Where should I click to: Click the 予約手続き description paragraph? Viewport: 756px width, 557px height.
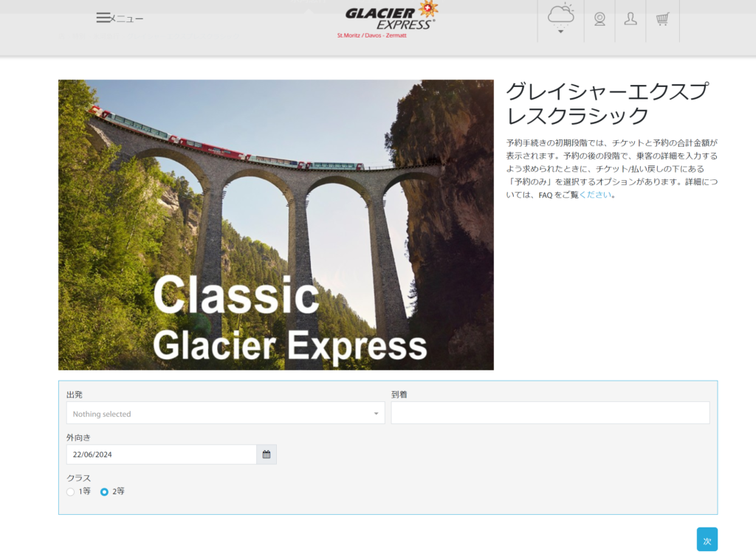tap(611, 168)
